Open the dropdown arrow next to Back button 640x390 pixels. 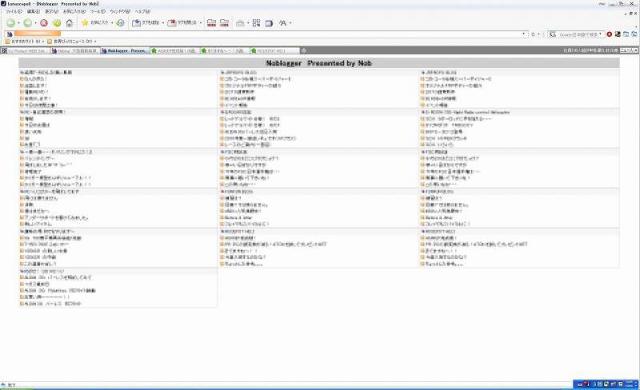pos(18,23)
